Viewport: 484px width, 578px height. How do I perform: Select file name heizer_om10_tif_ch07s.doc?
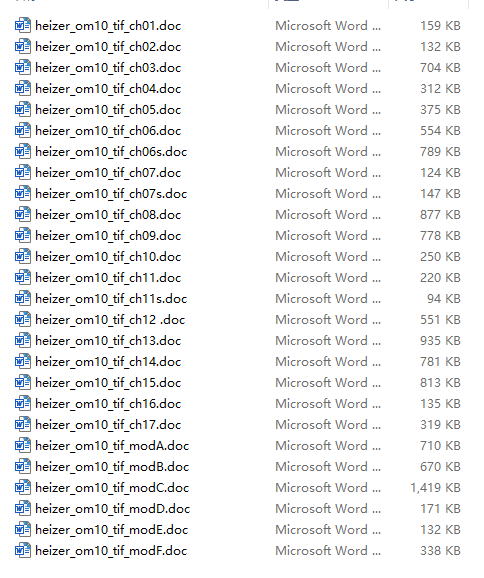[x=111, y=194]
